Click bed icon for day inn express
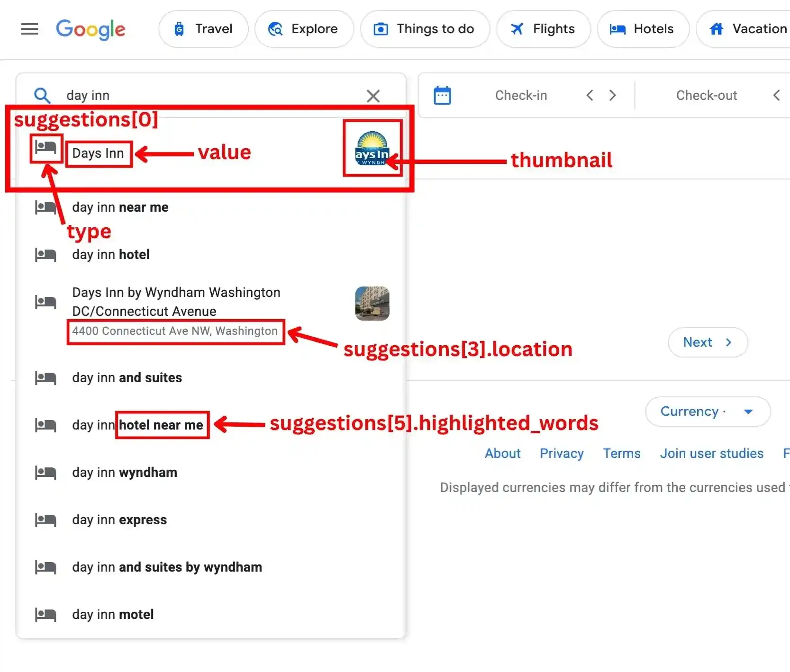This screenshot has height=672, width=790. tap(45, 520)
